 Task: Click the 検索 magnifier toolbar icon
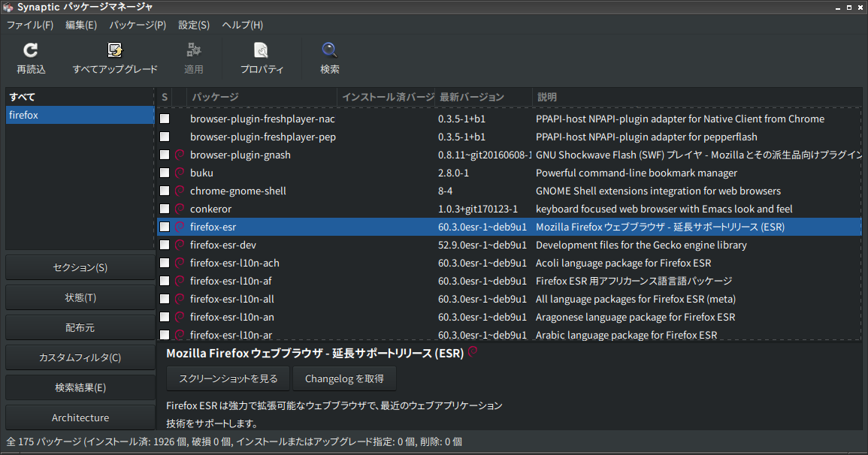[x=329, y=50]
